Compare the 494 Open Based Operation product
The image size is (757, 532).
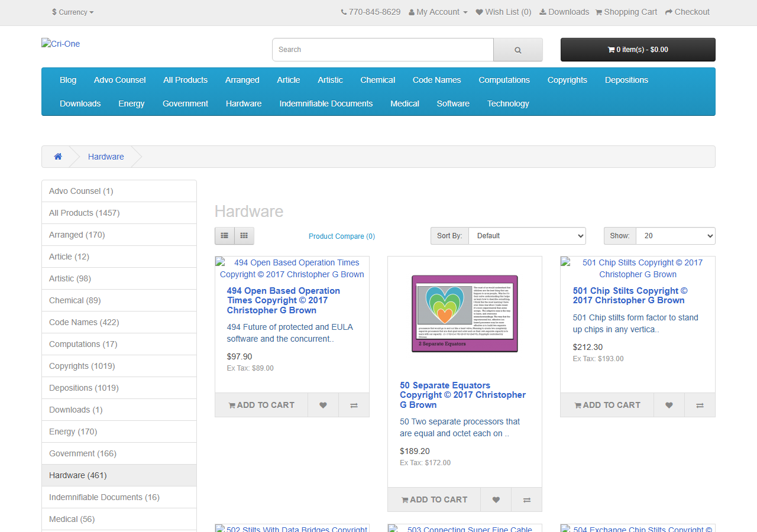click(354, 405)
